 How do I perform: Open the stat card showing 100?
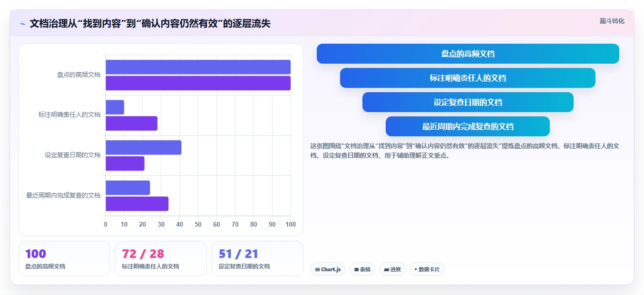coord(64,258)
